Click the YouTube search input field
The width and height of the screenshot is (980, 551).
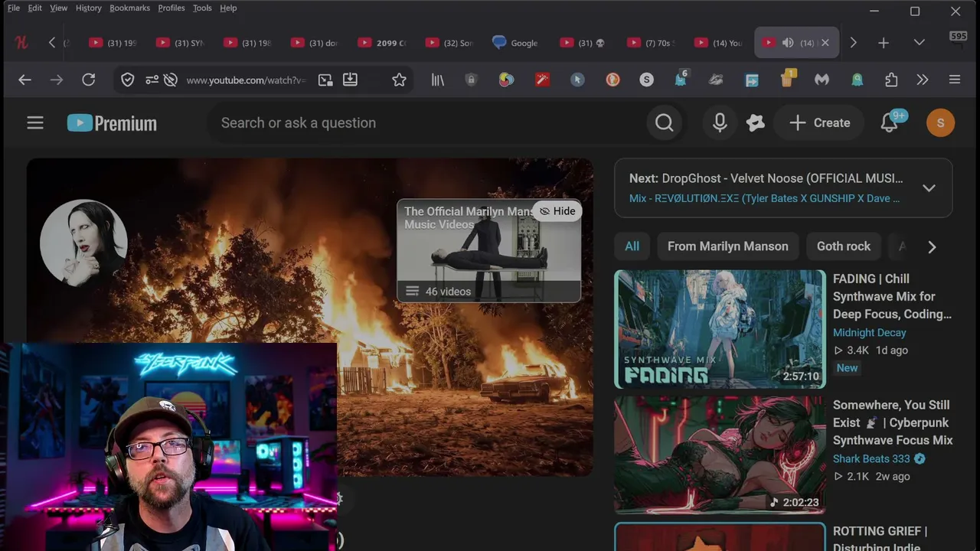[429, 122]
